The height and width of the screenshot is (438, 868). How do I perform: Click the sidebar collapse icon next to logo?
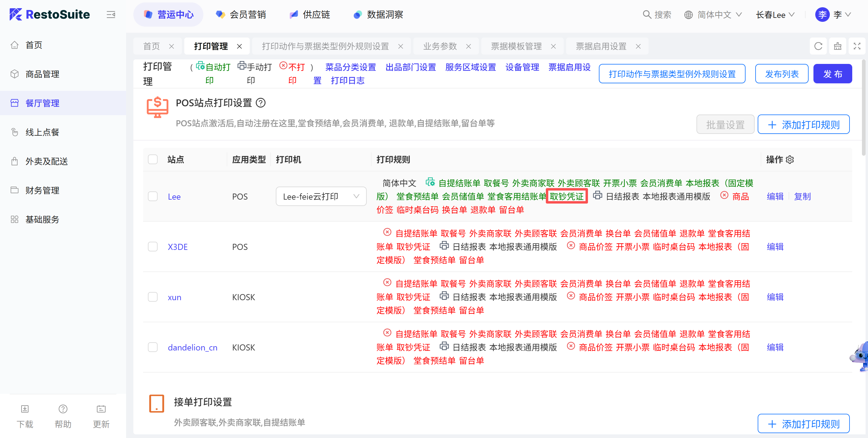coord(111,15)
